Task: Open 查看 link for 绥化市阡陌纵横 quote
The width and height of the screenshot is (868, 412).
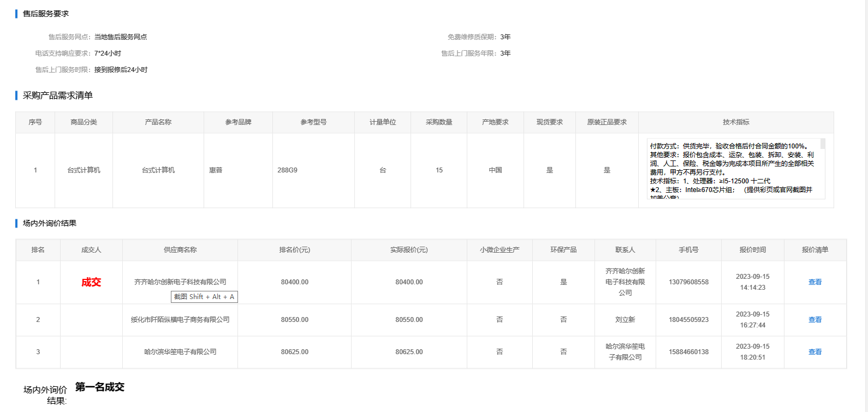Action: pyautogui.click(x=815, y=320)
